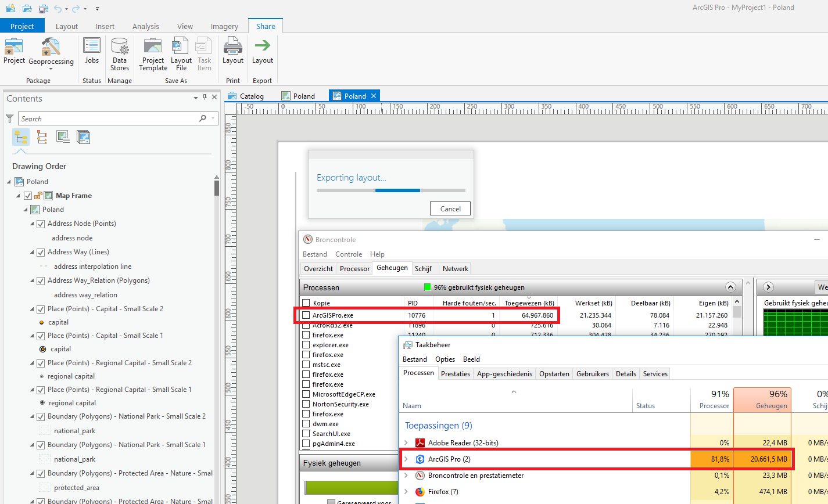Uncheck Boundary National Park - Small Scale 2 layer
Screen dimensions: 828x504
tap(41, 416)
